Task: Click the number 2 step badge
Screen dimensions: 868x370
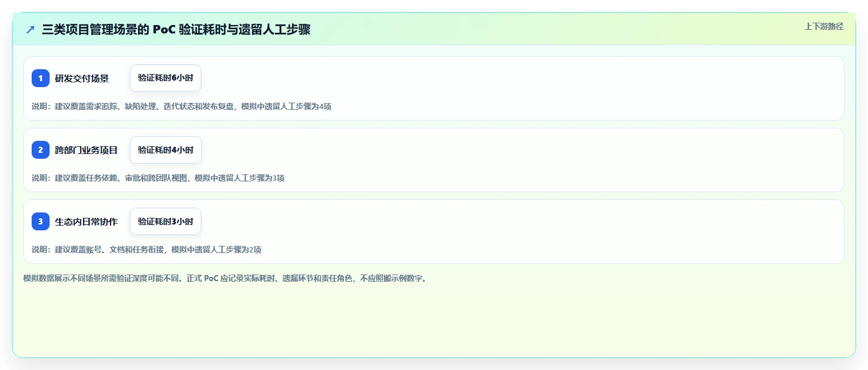Action: coord(41,150)
